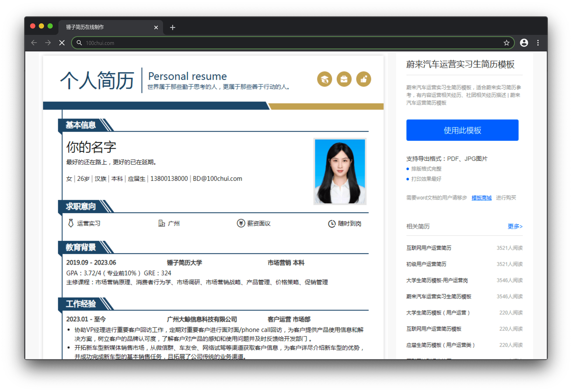Image resolution: width=572 pixels, height=392 pixels.
Task: Close the 锤子简历在线制作 tab
Action: click(x=156, y=27)
